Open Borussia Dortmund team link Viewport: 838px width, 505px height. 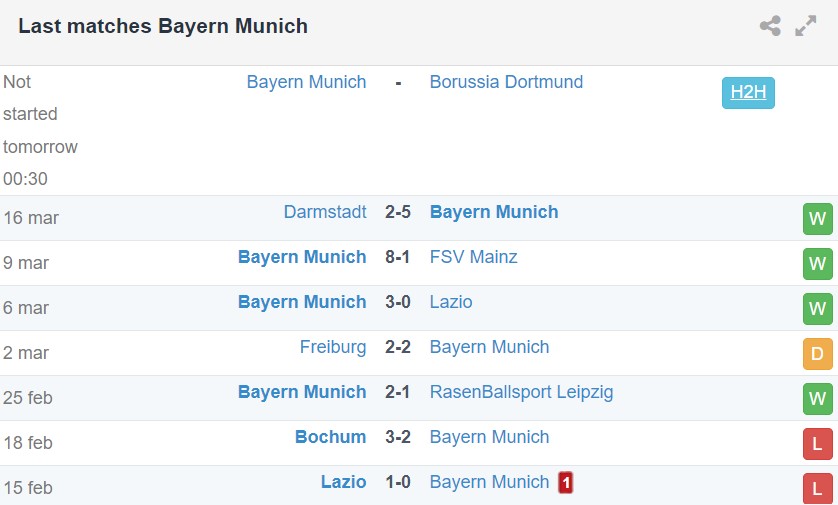click(506, 82)
